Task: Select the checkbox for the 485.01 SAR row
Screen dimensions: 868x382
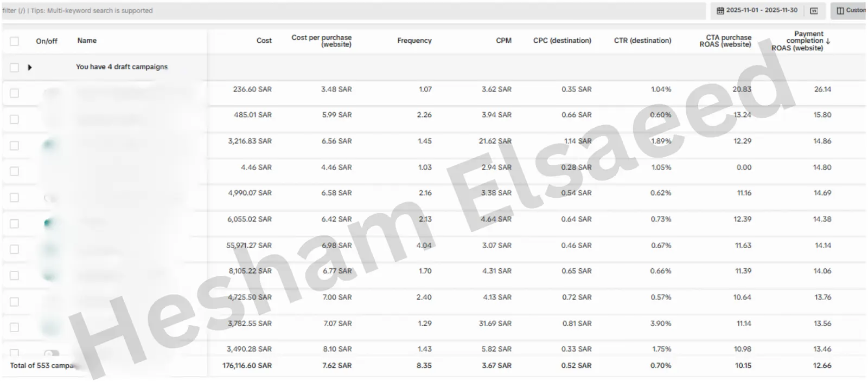Action: pos(14,119)
